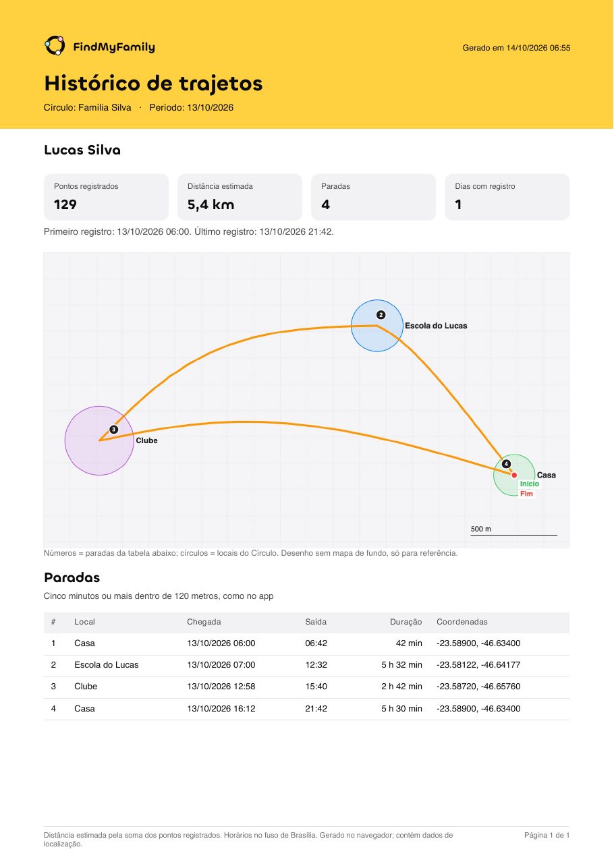The width and height of the screenshot is (614, 868).
Task: Click the "2 h 42 min" duration
Action: tap(401, 687)
